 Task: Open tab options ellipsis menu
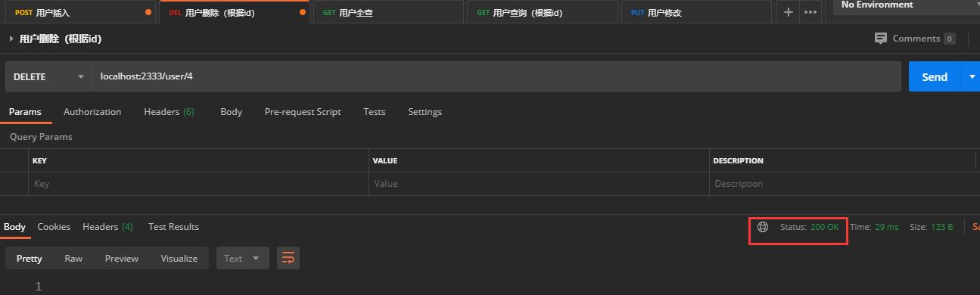[x=810, y=12]
